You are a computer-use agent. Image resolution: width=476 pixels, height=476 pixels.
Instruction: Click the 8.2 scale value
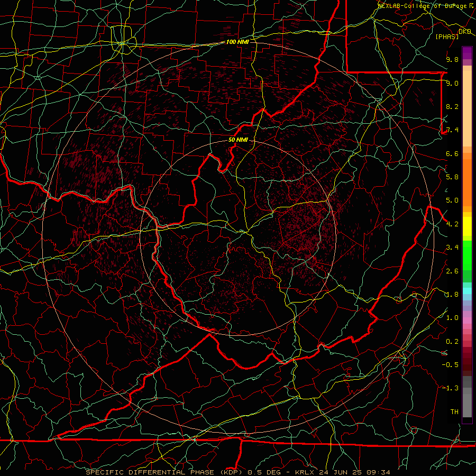452,107
